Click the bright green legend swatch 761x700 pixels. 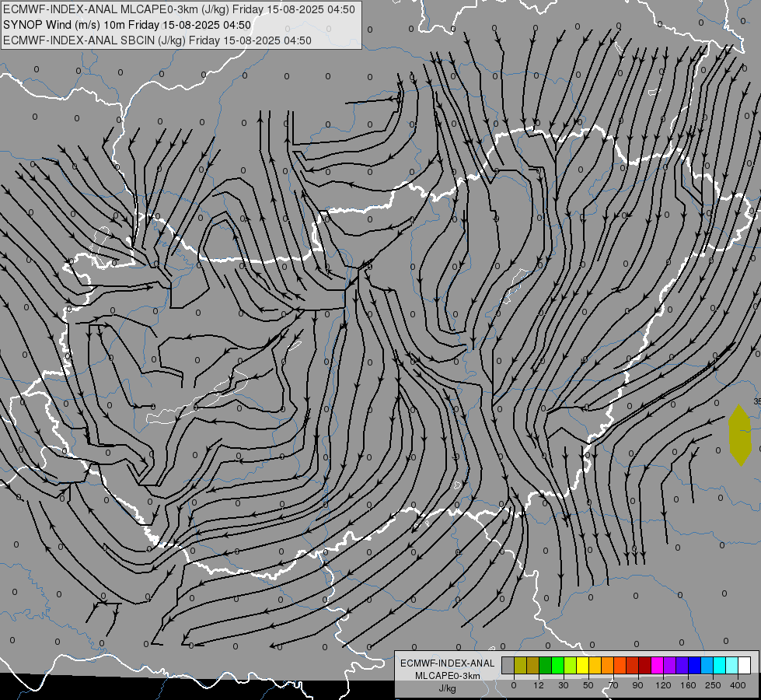(x=558, y=665)
